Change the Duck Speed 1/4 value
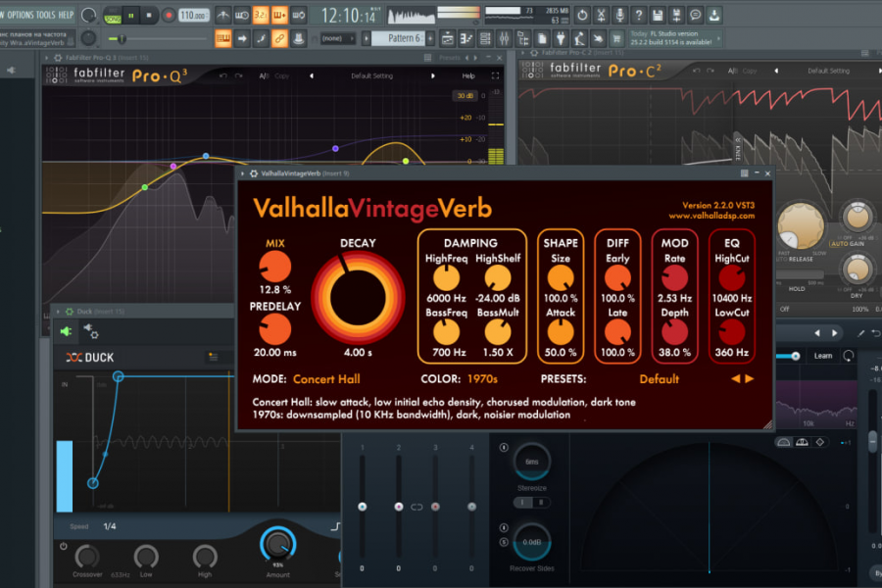 pyautogui.click(x=110, y=526)
